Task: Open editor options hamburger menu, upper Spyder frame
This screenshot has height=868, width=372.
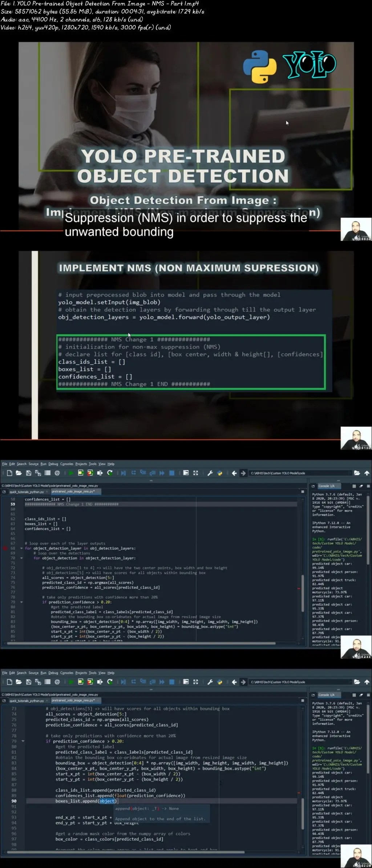Action: 303,492
